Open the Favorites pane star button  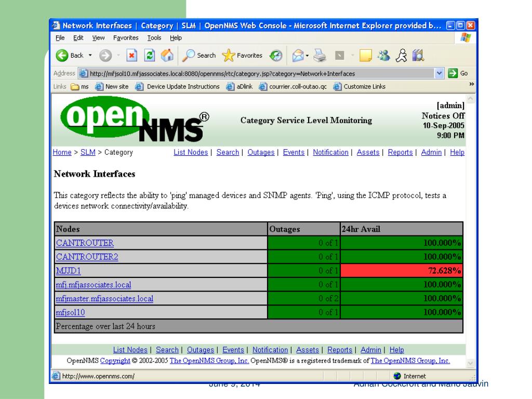pyautogui.click(x=242, y=55)
